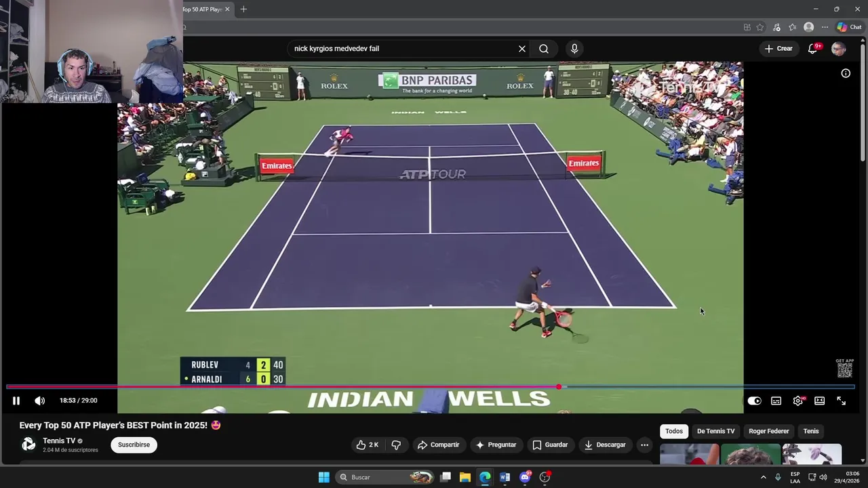Image resolution: width=868 pixels, height=488 pixels.
Task: Close the 'Top 50 ATP Player' browser tab
Action: tap(227, 9)
